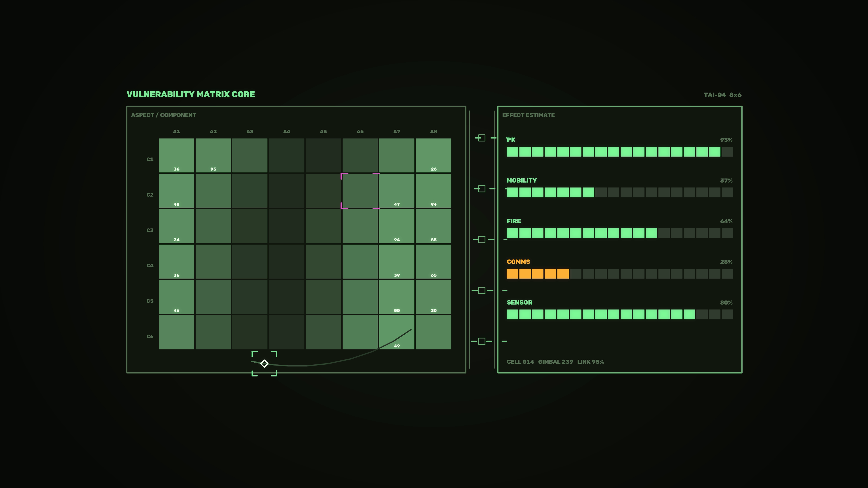Pick cell C2 / A8 with value 94
This screenshot has width=868, height=488.
click(x=434, y=191)
